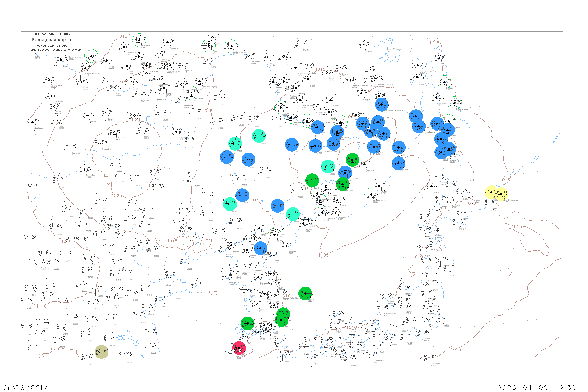
Task: Click the dashed-circle station marker at Романовка
Action: click(139, 40)
